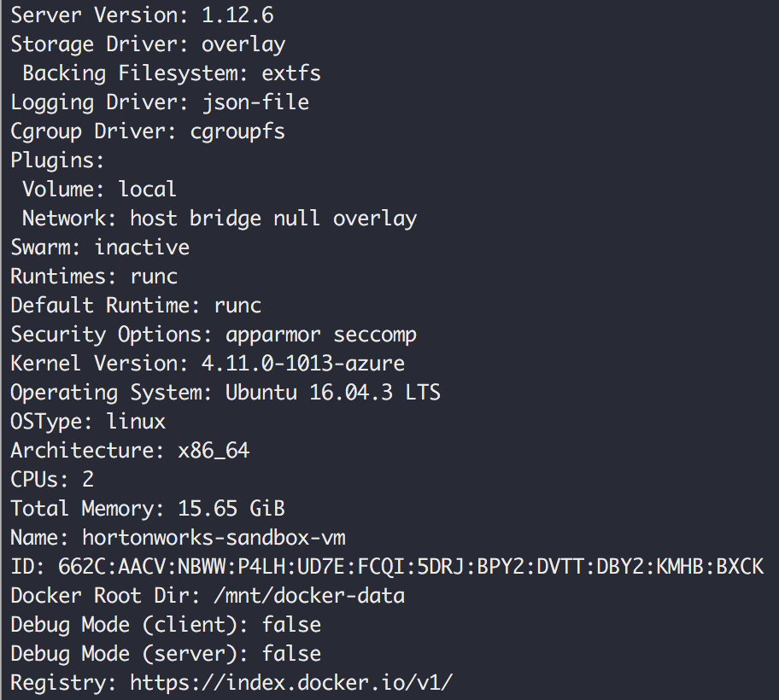Click the CPUs count value 2
This screenshot has width=779, height=700.
(x=88, y=480)
